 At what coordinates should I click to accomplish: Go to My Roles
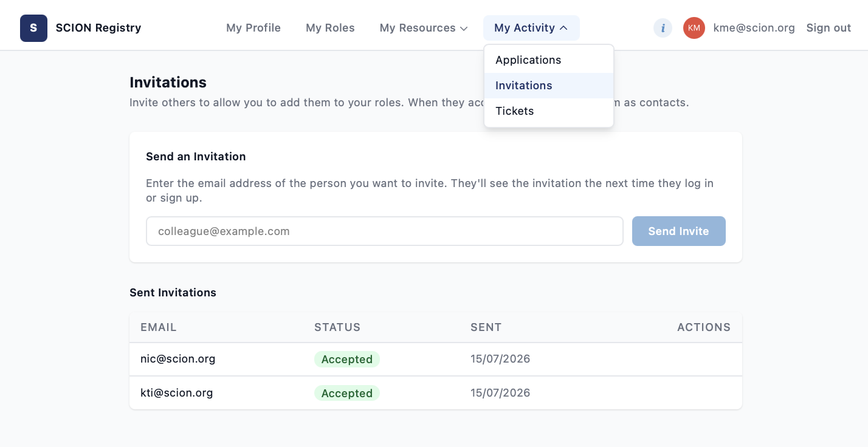(x=330, y=28)
